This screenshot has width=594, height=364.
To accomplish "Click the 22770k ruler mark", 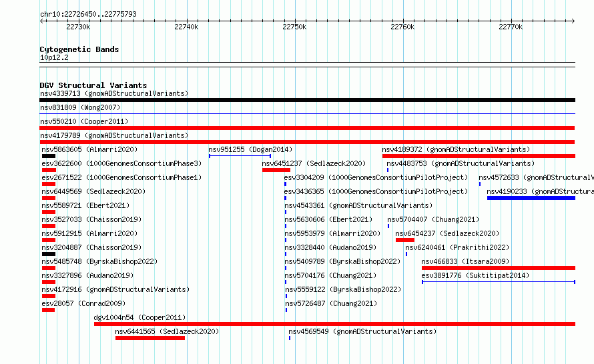I will 511,27.
